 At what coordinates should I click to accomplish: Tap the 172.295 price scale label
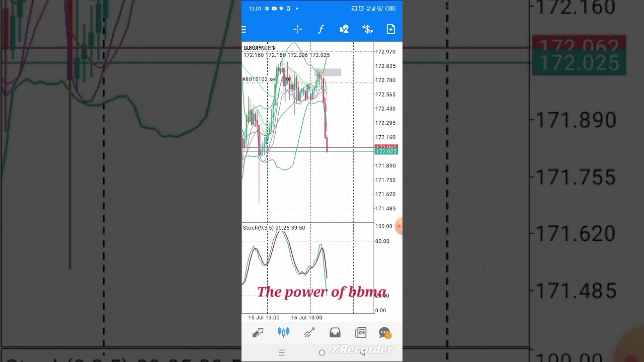pos(385,123)
